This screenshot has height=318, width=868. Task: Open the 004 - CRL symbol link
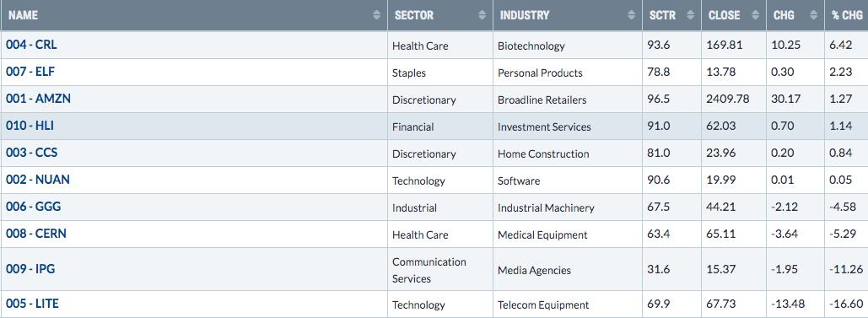31,45
